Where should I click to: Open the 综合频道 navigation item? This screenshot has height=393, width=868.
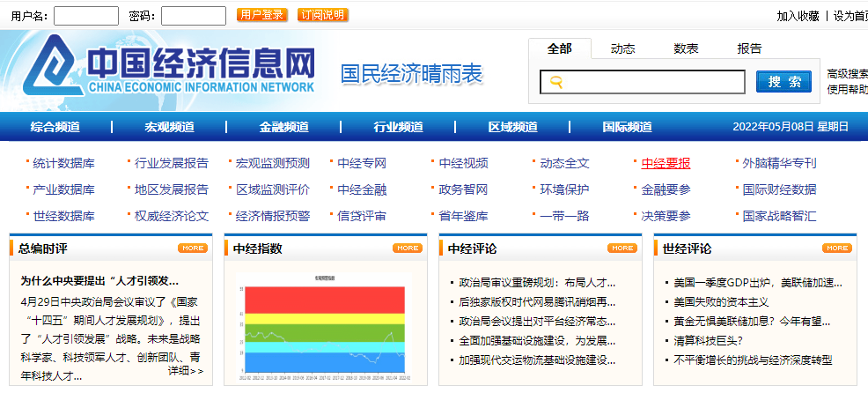[x=55, y=127]
